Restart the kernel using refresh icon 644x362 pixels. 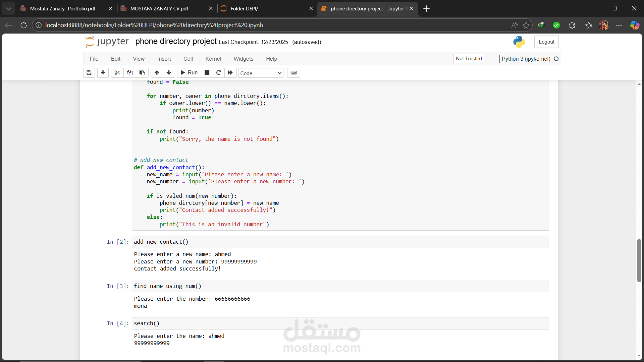pyautogui.click(x=219, y=73)
